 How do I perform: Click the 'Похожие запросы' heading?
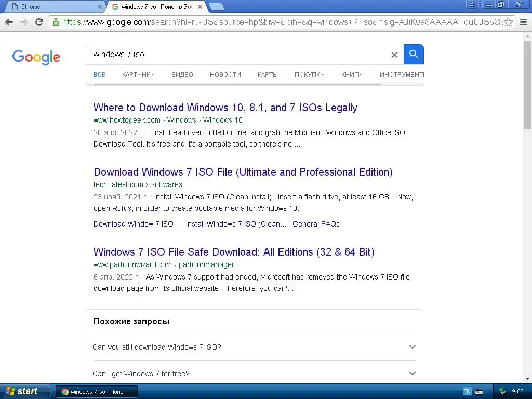131,321
